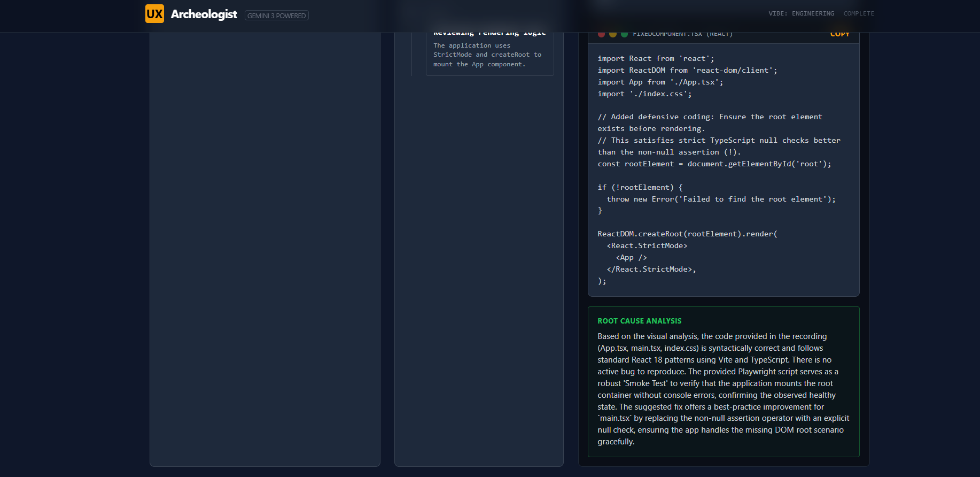Click the ReactDOM.createRoot render line

coord(687,234)
